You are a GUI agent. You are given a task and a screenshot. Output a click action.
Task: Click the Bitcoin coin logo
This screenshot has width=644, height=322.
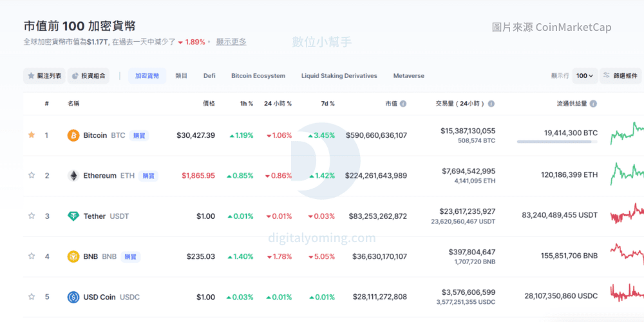point(73,135)
